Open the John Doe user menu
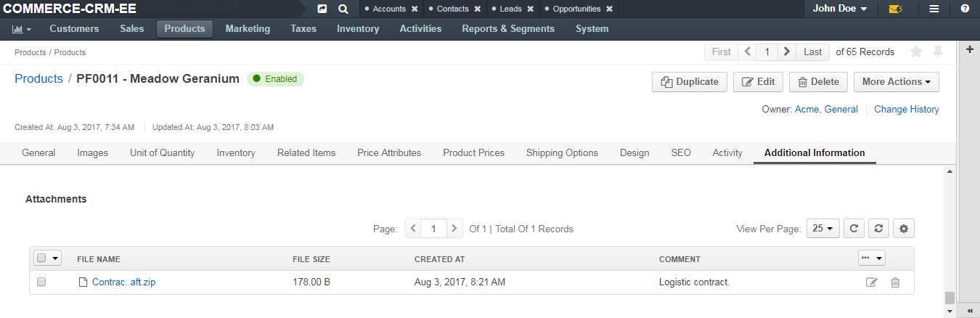Screen dimensions: 980x318 click(x=840, y=9)
